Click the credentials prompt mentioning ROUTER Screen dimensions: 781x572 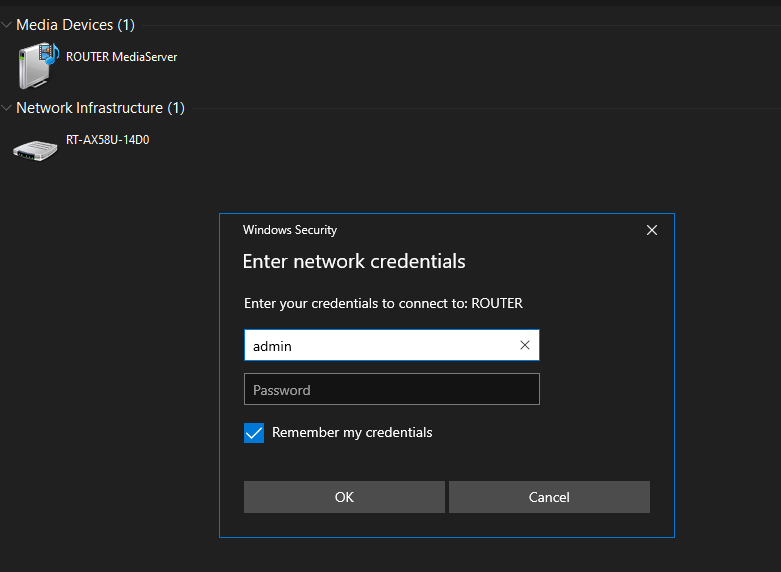click(383, 303)
